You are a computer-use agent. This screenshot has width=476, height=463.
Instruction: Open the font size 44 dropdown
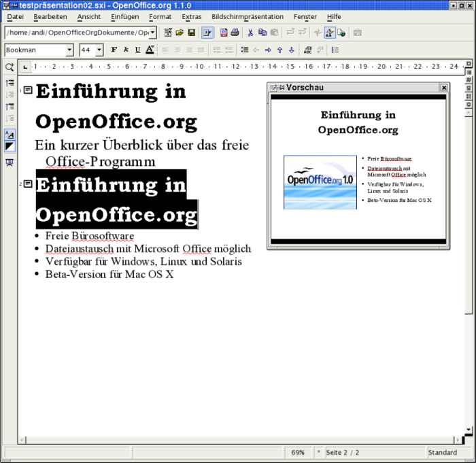99,50
